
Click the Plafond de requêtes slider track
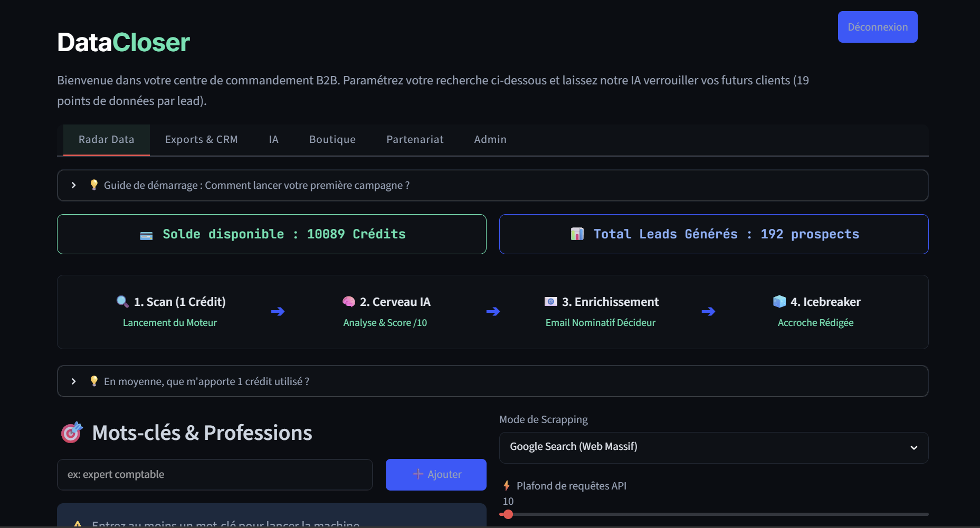[713, 514]
